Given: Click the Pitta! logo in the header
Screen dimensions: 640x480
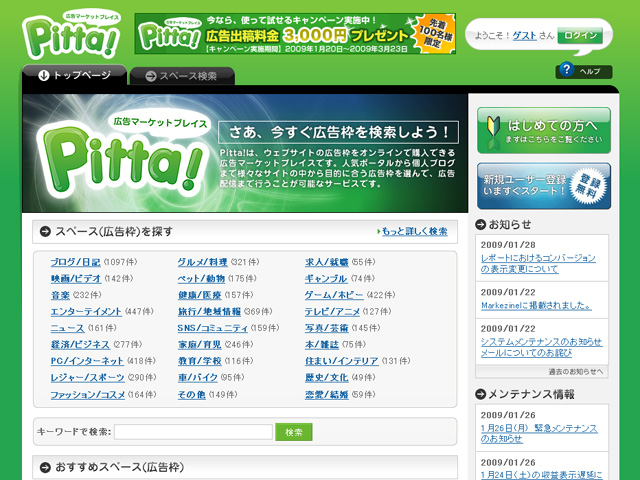Looking at the screenshot, I should [71, 34].
